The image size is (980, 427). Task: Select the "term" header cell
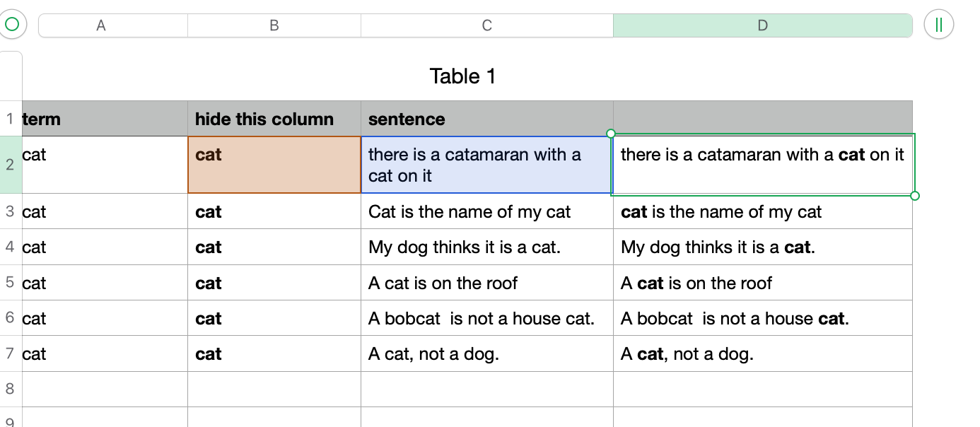[x=105, y=119]
